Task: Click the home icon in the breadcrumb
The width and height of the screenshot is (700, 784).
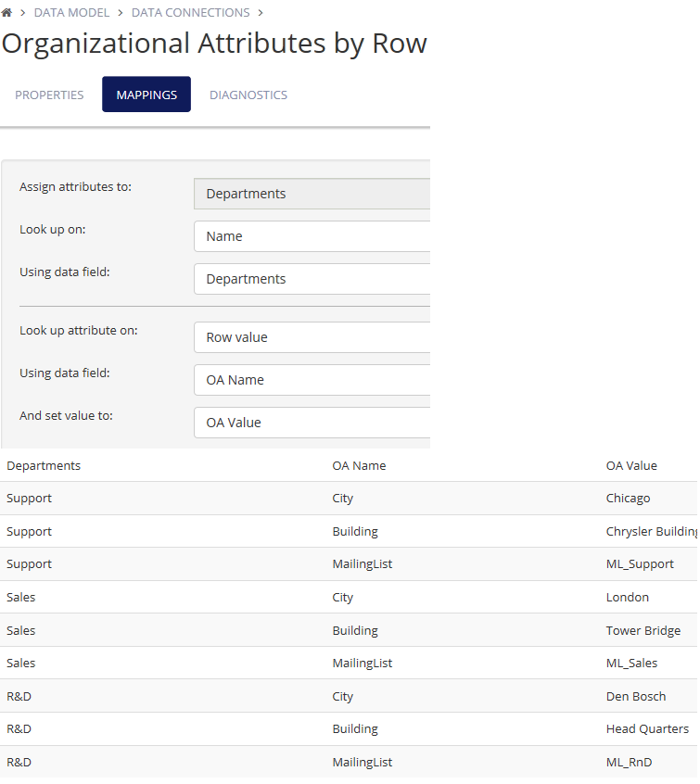Action: [9, 12]
